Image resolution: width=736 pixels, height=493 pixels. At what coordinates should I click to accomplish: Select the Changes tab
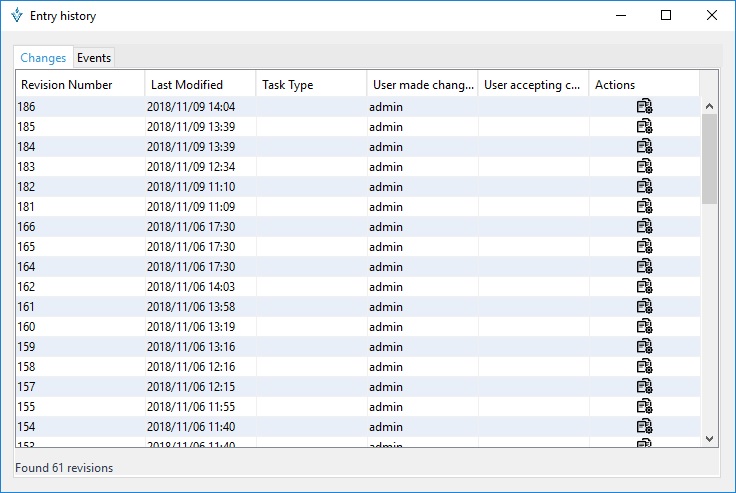43,58
